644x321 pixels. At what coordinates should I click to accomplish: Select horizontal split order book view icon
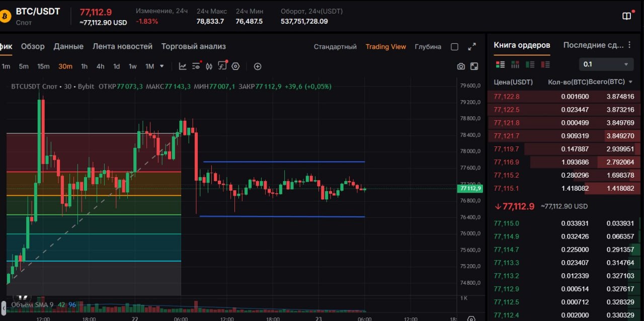515,64
